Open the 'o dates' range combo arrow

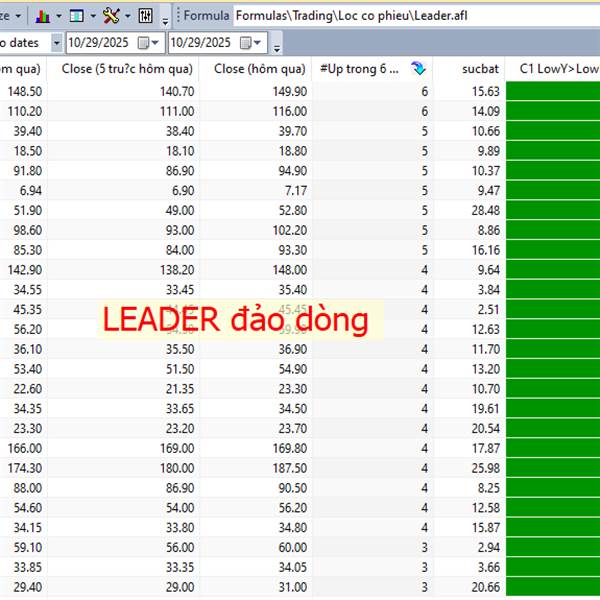tap(56, 43)
